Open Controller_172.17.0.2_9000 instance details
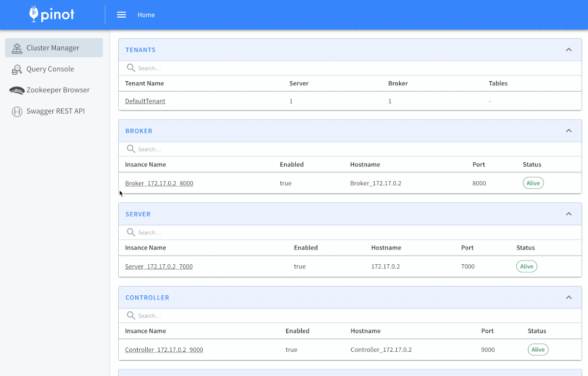This screenshot has height=376, width=588. click(164, 349)
